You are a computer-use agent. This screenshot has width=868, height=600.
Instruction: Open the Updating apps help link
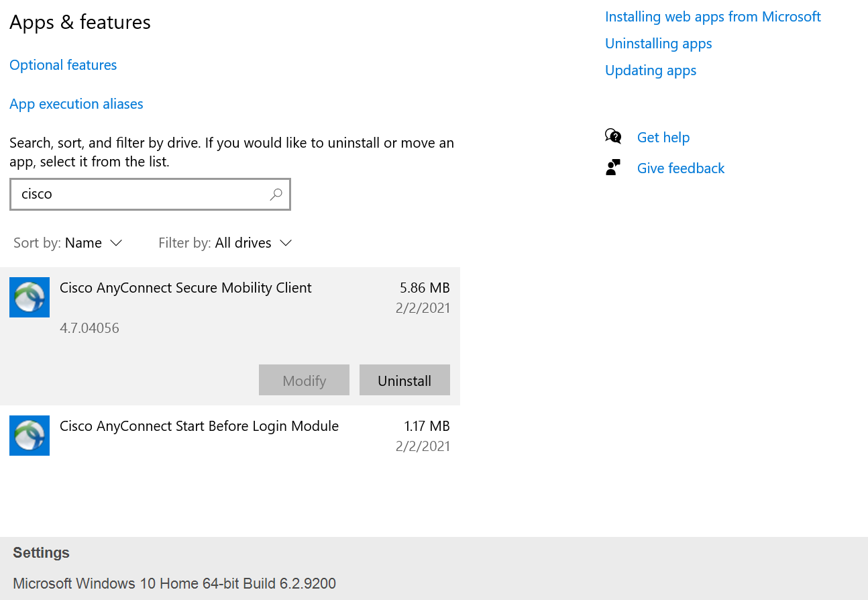coord(651,70)
